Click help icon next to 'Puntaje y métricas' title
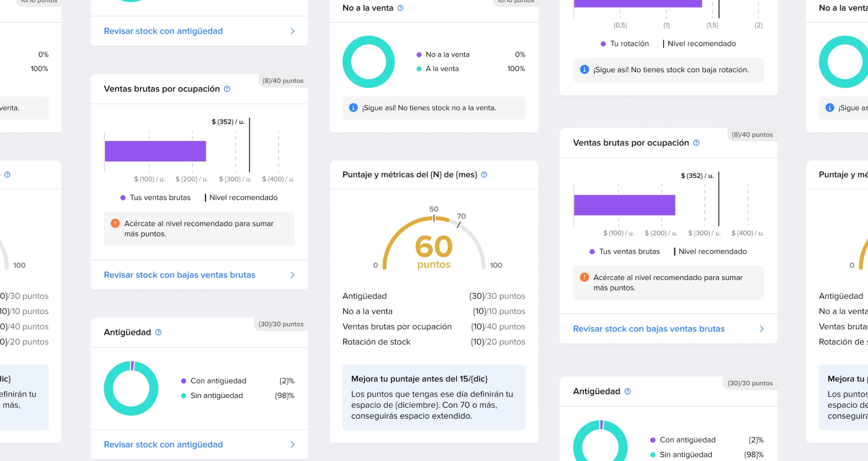 [484, 175]
